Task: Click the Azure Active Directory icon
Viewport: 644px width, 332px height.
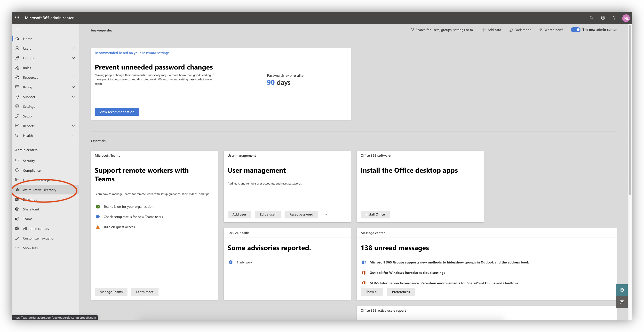Action: click(x=17, y=190)
